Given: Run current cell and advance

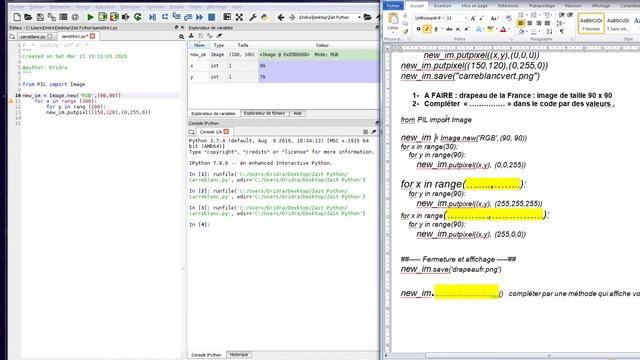Looking at the screenshot, I should click(x=114, y=17).
